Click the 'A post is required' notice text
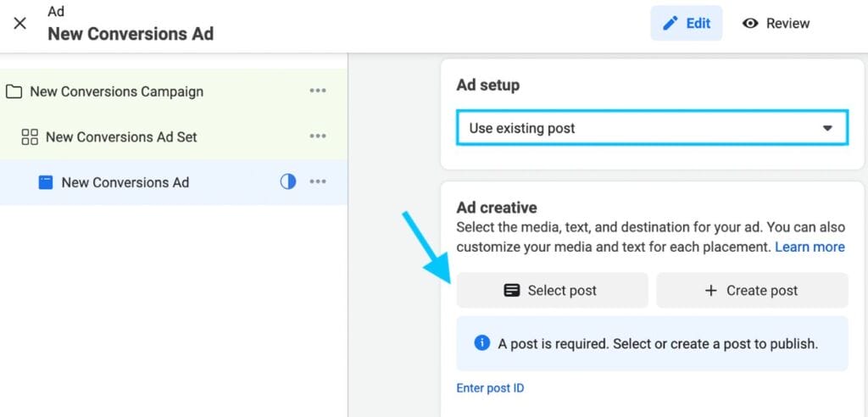 click(658, 344)
